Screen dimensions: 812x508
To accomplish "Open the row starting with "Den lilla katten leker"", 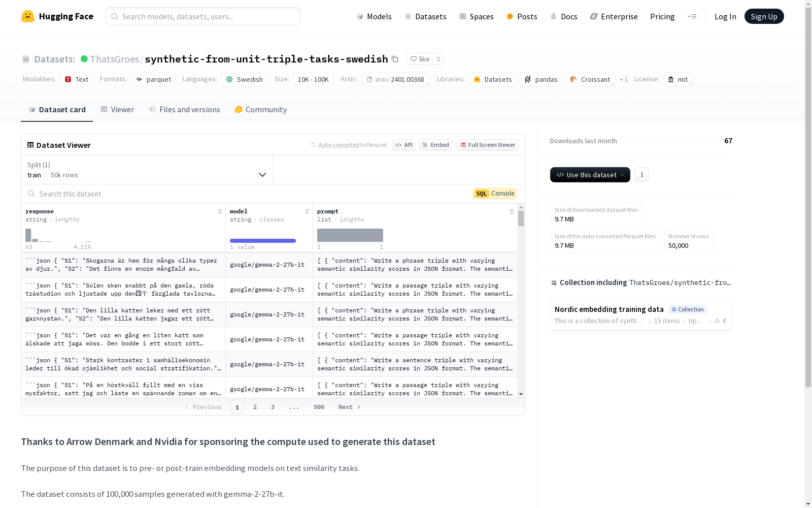I will click(x=269, y=314).
